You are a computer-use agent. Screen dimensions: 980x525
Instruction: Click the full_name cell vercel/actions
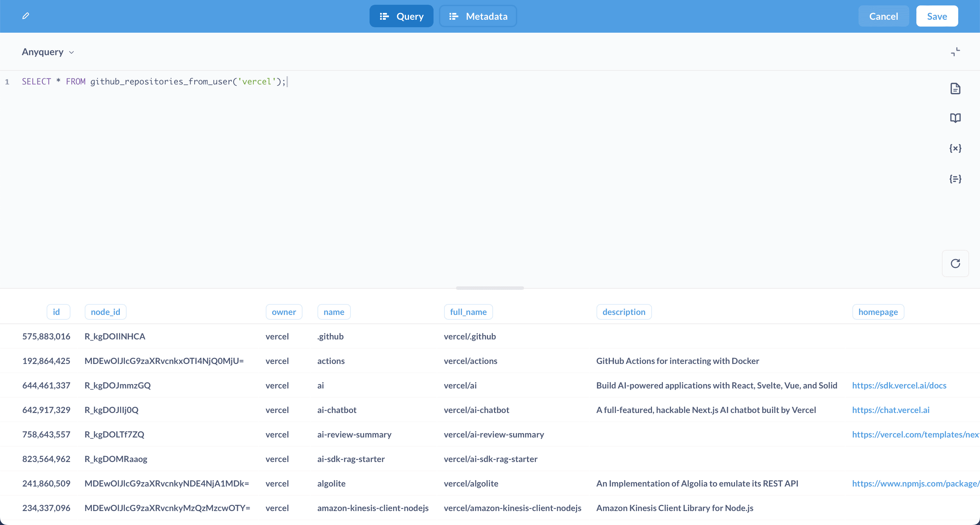[471, 361]
